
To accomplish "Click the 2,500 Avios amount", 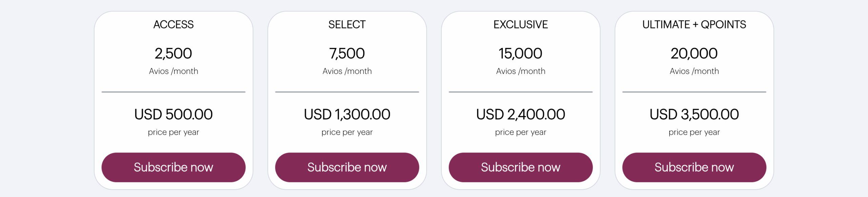I will point(173,53).
